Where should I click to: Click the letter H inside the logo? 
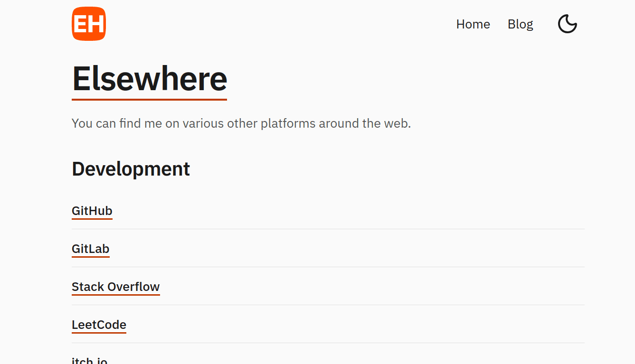click(x=96, y=24)
